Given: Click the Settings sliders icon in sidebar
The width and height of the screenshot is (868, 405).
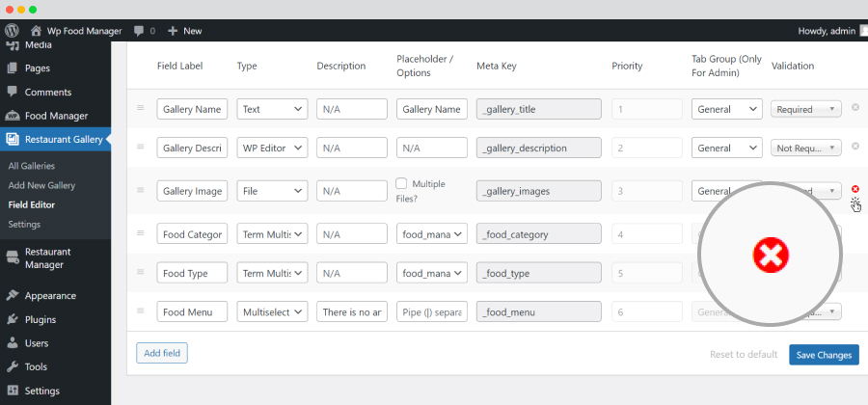Looking at the screenshot, I should 13,391.
